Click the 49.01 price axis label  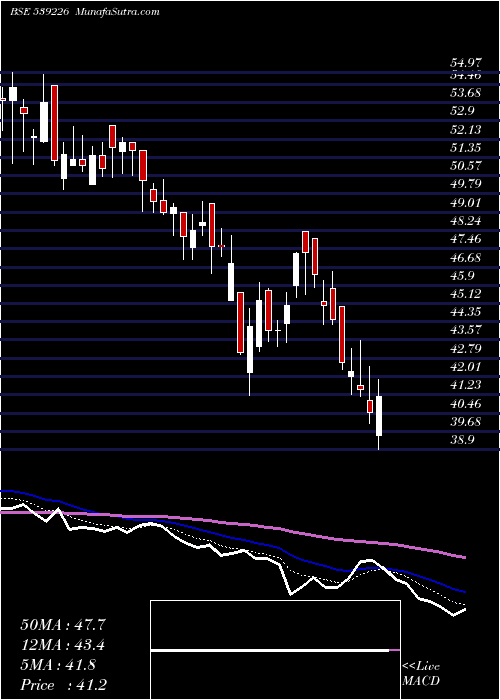tap(466, 203)
